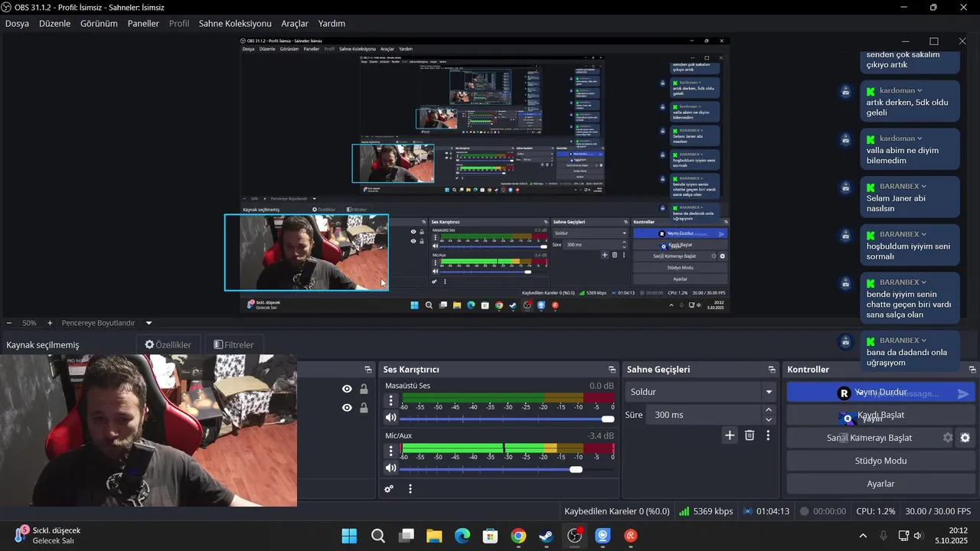
Task: Zoom in preview with plus icon
Action: tap(50, 323)
